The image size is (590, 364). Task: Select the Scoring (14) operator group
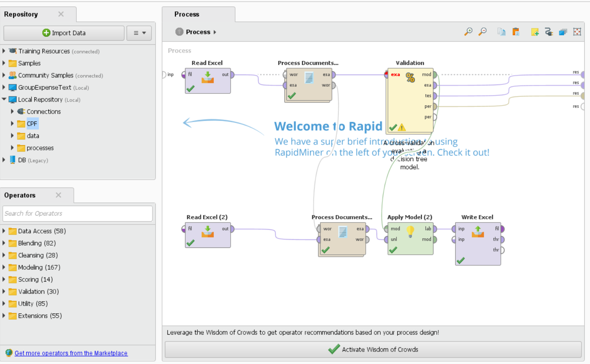(x=35, y=279)
